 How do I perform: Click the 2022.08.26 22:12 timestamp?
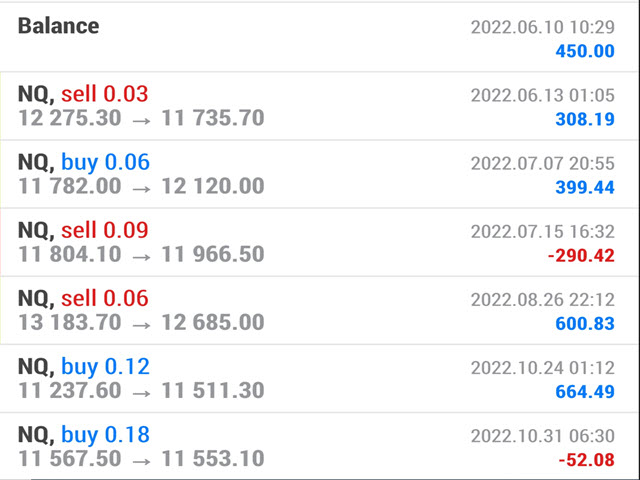pyautogui.click(x=542, y=300)
